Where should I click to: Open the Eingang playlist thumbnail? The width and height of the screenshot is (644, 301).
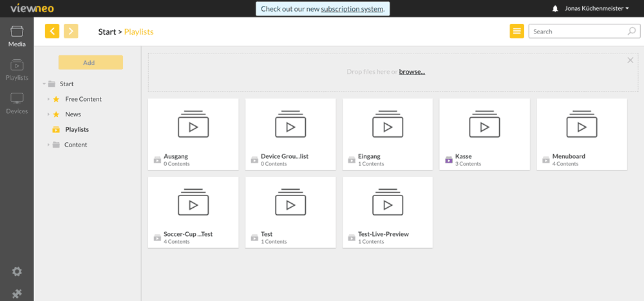(388, 124)
